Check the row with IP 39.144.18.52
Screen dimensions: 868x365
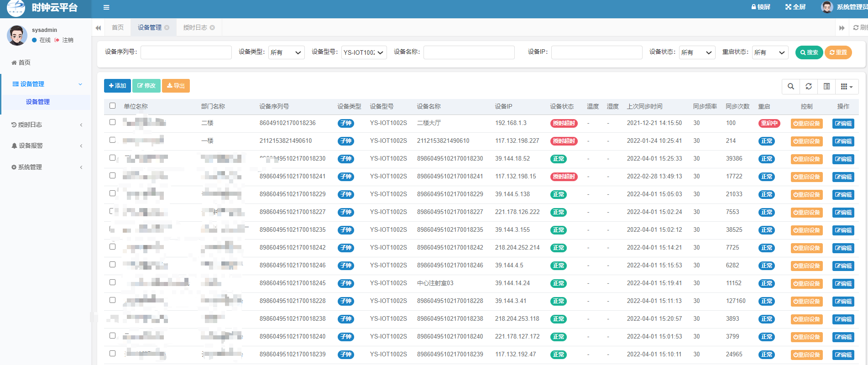pyautogui.click(x=113, y=158)
